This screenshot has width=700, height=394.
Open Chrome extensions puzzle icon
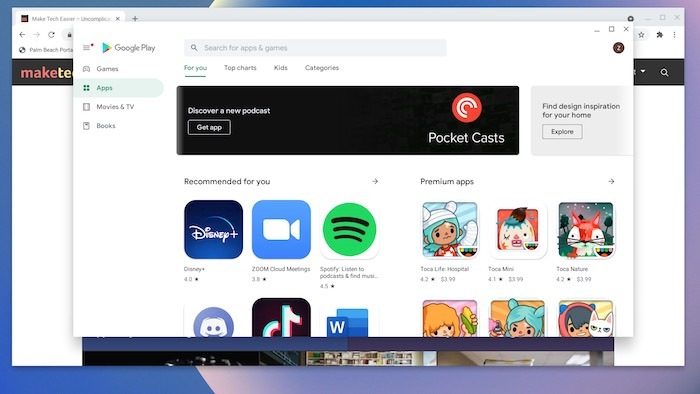point(659,34)
